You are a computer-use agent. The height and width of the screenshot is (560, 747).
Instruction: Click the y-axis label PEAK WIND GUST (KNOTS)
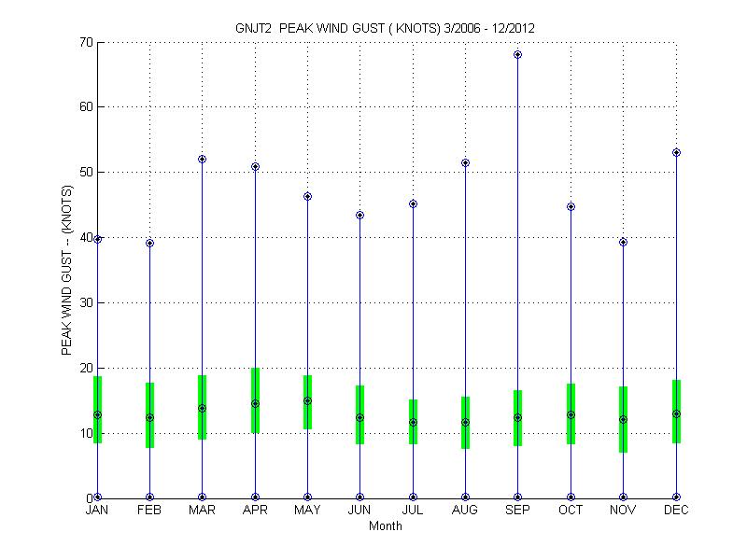pyautogui.click(x=66, y=270)
